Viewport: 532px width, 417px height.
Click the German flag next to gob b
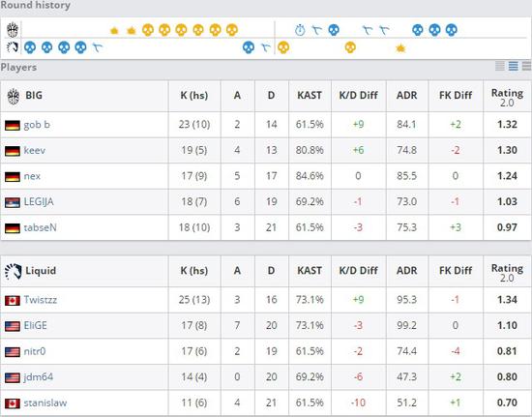pos(13,125)
